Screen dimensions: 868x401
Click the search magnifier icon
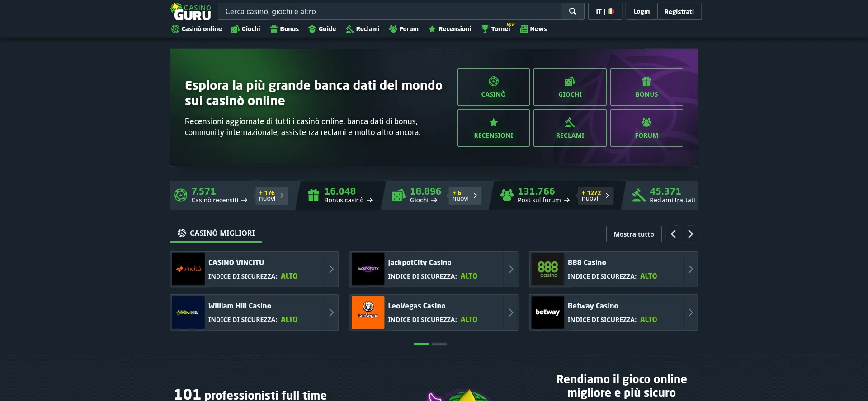click(572, 11)
